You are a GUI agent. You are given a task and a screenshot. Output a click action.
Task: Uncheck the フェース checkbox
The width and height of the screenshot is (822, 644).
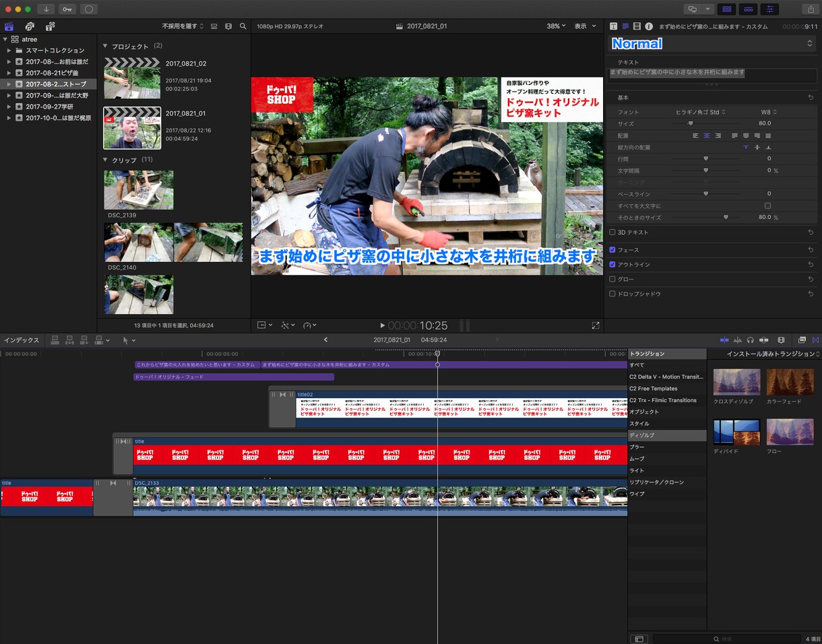pyautogui.click(x=612, y=250)
